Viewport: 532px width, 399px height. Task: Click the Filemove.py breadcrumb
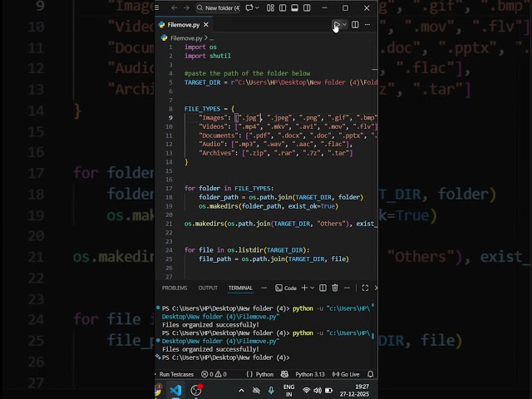point(186,38)
